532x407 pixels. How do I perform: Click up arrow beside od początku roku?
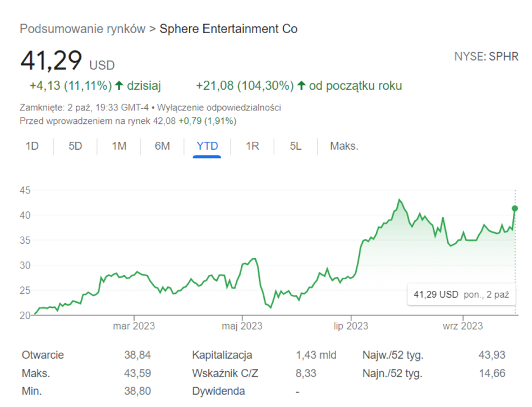pos(301,85)
